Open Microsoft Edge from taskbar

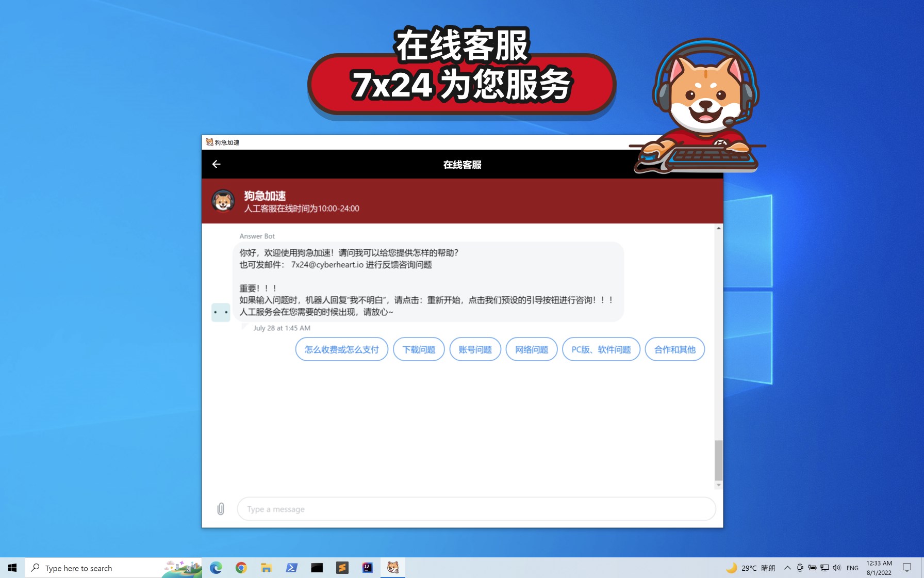(x=216, y=568)
